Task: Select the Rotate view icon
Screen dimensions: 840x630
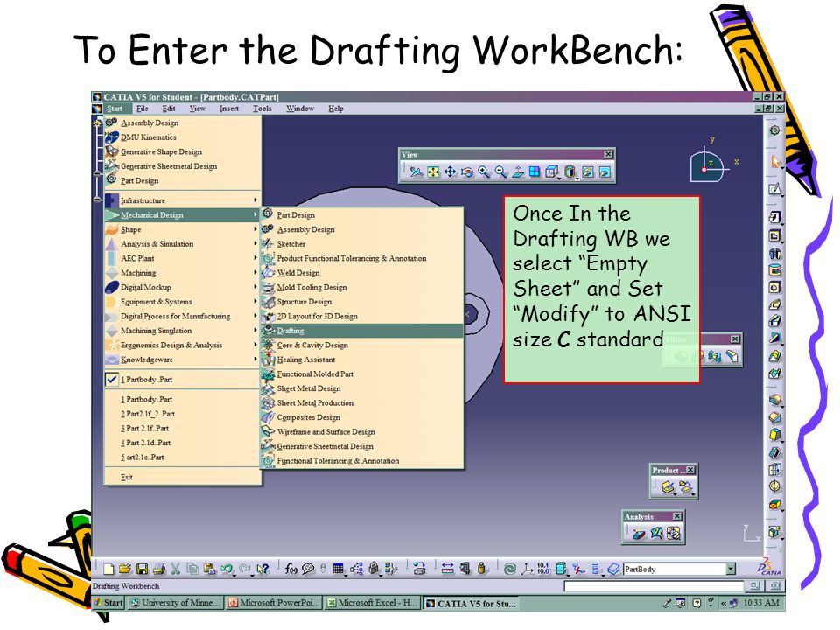Action: 467,172
